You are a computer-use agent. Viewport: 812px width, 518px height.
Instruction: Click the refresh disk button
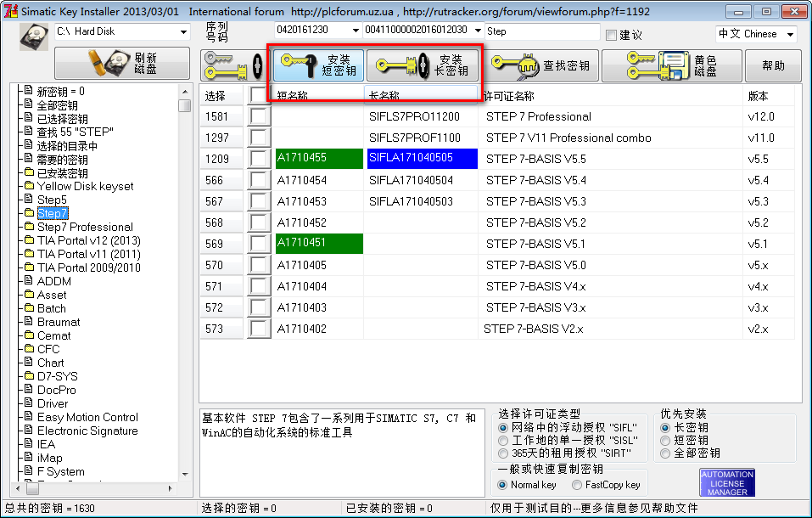coord(122,63)
